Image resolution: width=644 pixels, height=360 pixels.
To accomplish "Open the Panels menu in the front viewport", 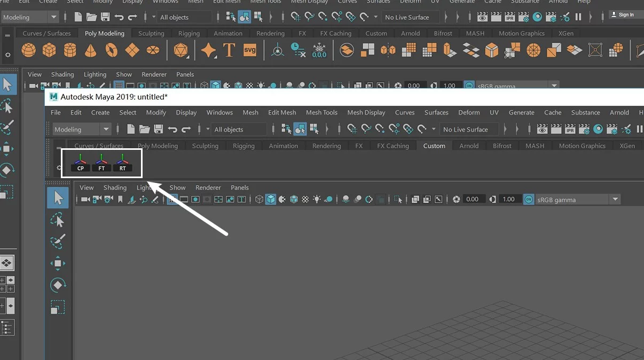I will click(x=240, y=188).
